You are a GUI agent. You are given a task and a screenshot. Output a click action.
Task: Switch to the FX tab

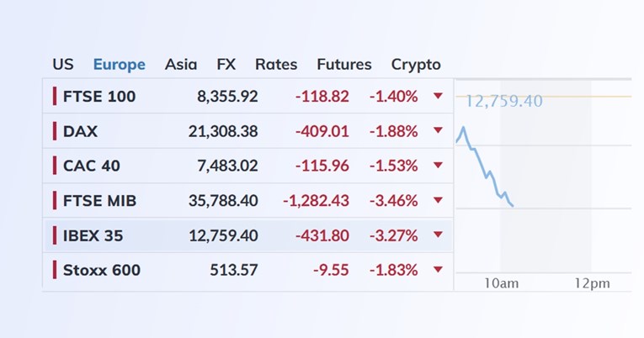[x=226, y=65]
